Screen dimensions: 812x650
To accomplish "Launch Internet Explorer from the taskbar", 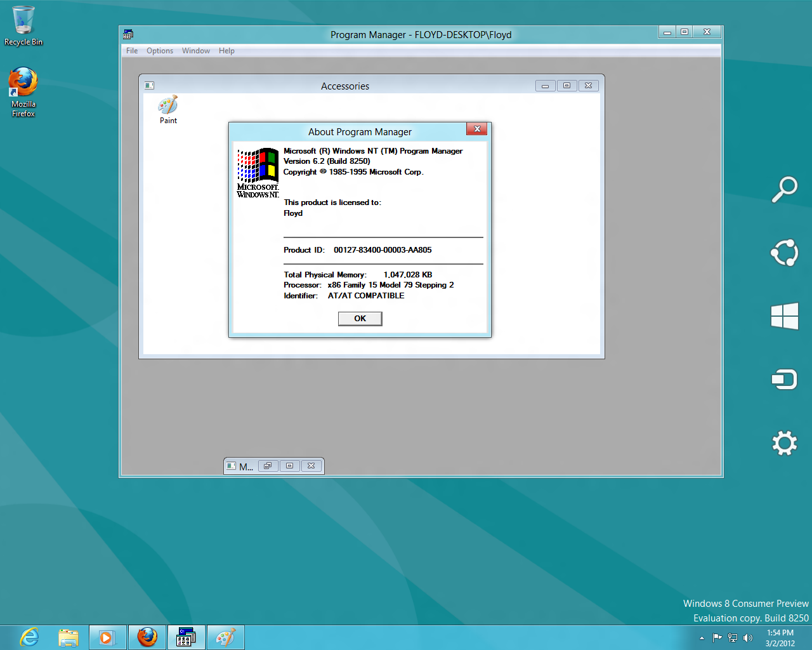I will [29, 637].
